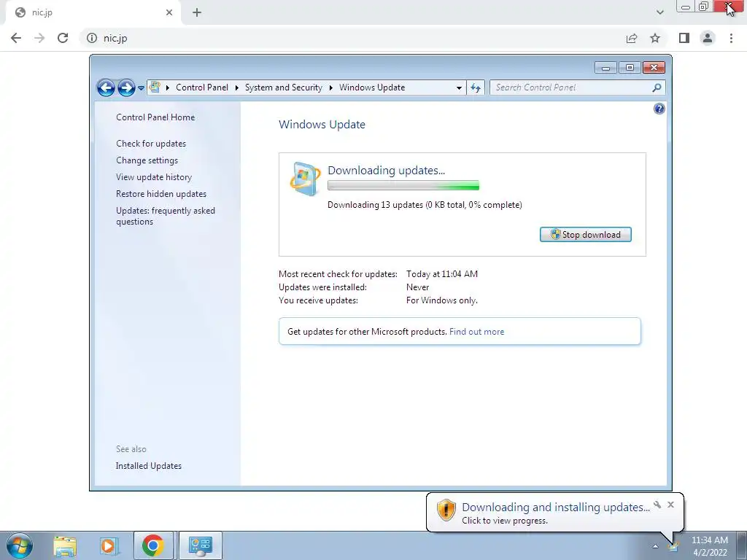Open Chrome three-dot menu

tap(731, 38)
